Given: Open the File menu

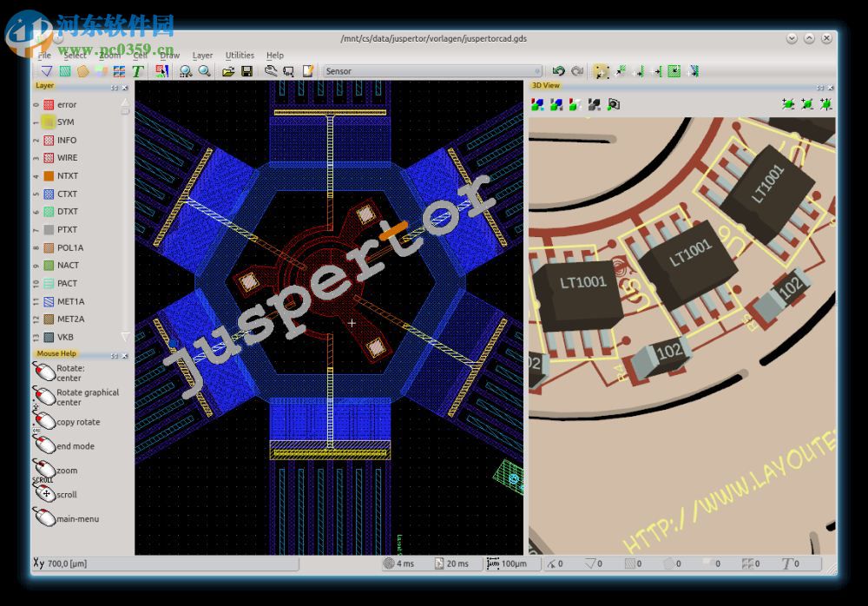Looking at the screenshot, I should tap(44, 56).
